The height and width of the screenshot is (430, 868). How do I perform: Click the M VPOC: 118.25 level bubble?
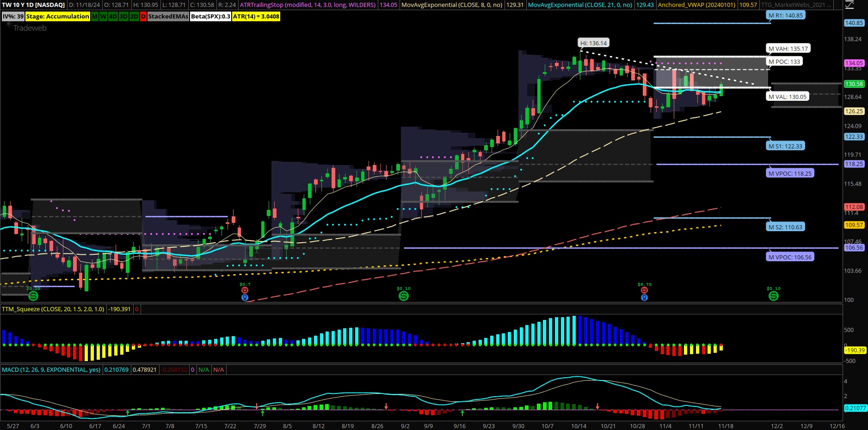(790, 173)
